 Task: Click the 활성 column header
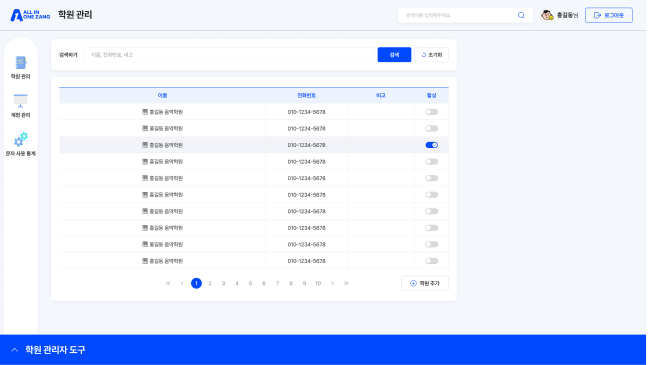(431, 96)
